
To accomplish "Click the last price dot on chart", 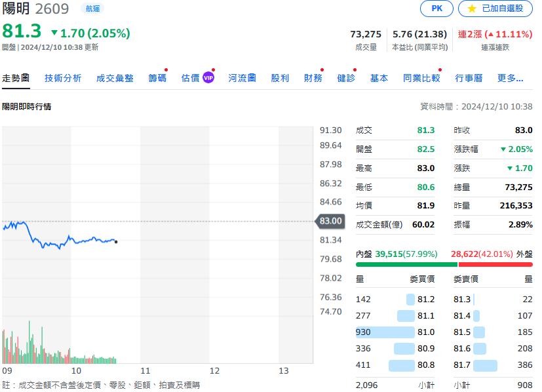I will pos(116,242).
